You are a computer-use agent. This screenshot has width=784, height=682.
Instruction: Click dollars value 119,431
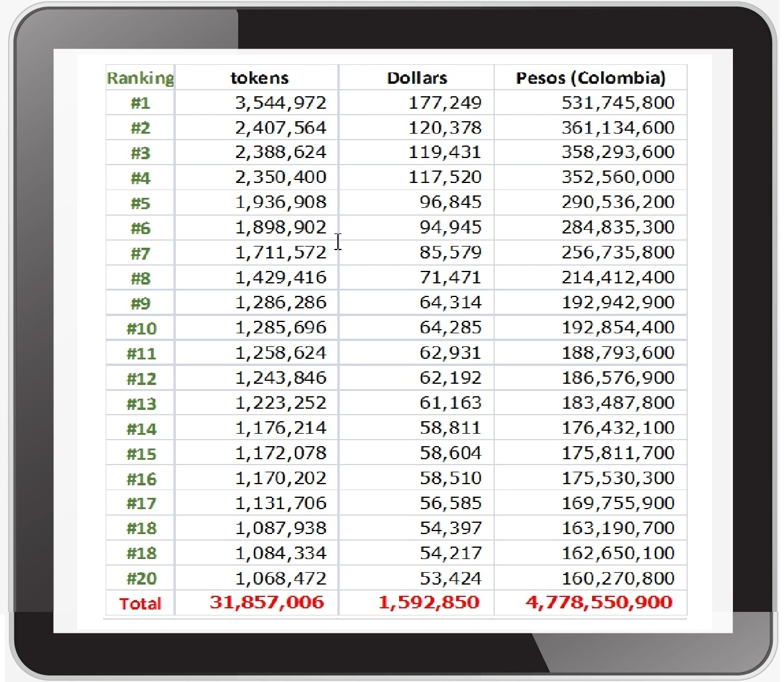[445, 153]
